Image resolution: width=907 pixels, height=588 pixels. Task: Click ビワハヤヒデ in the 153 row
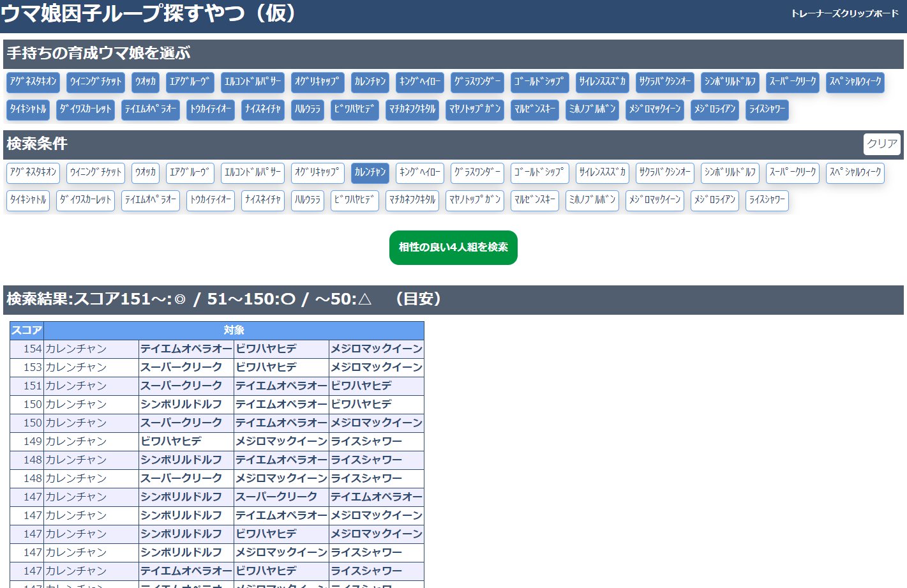(x=281, y=368)
